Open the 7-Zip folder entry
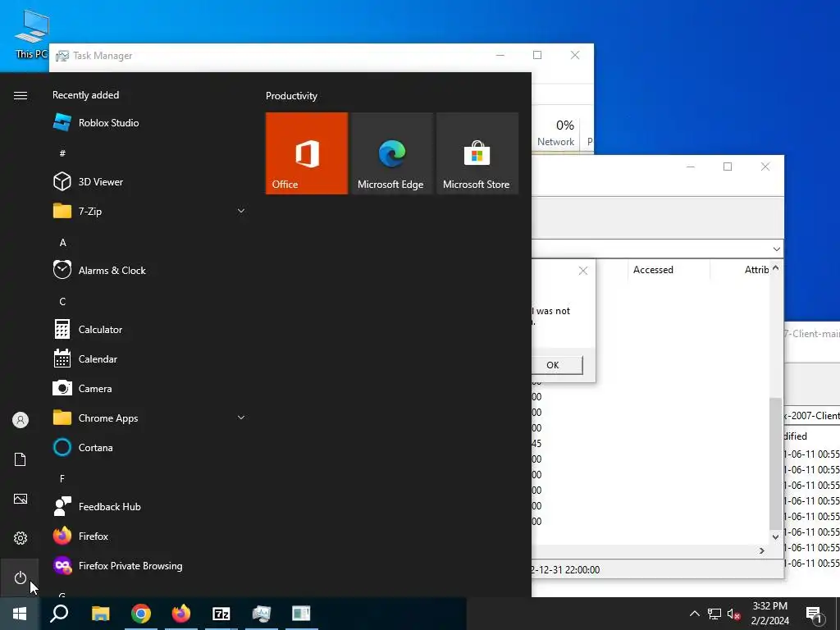The image size is (840, 630). pos(150,211)
